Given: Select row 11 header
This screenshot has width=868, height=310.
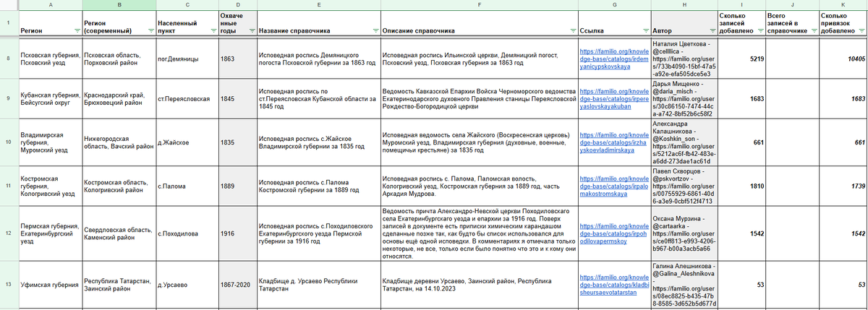Looking at the screenshot, I should tap(9, 186).
